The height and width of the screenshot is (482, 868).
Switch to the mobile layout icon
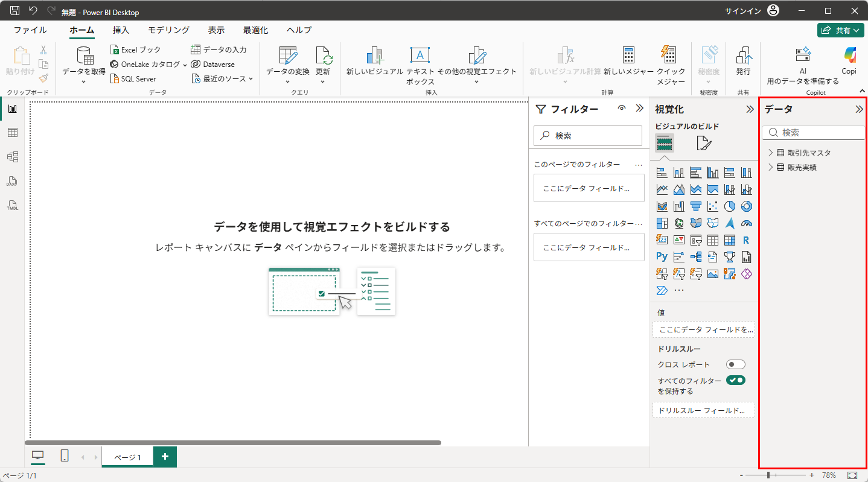(x=65, y=456)
